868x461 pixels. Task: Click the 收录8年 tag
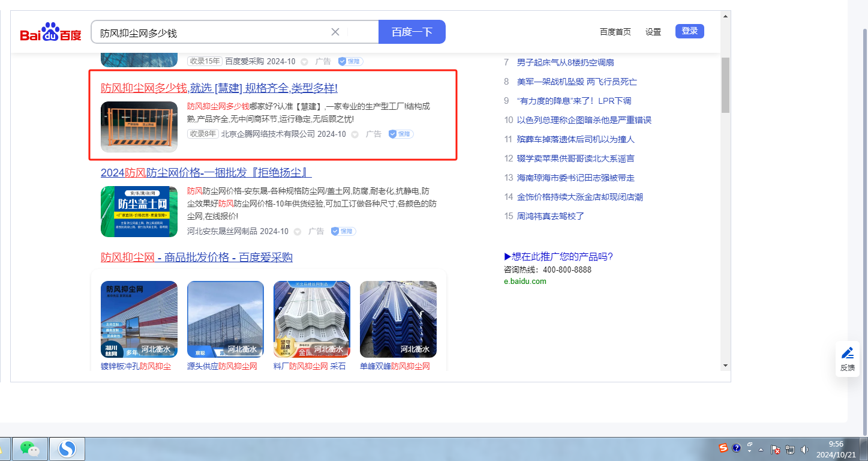(x=203, y=134)
